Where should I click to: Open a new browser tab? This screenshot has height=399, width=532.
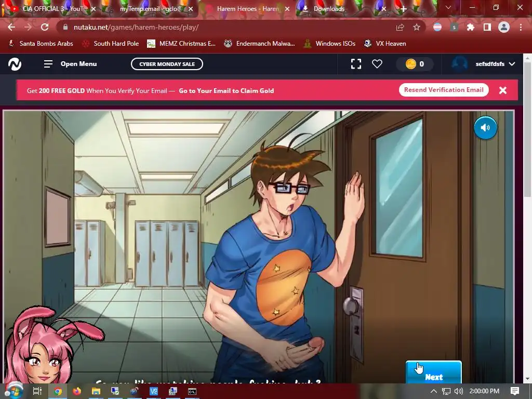pyautogui.click(x=403, y=9)
